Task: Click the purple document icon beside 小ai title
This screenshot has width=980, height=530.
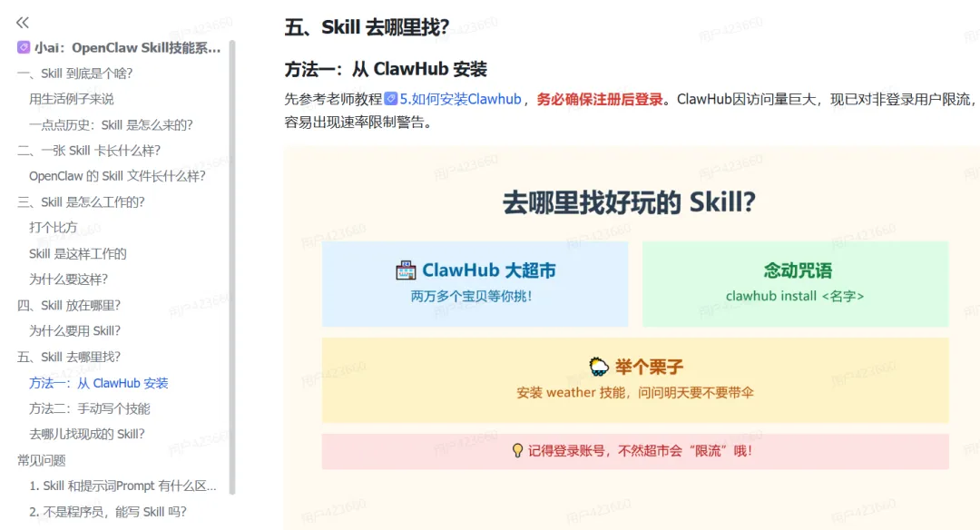Action: pyautogui.click(x=23, y=47)
